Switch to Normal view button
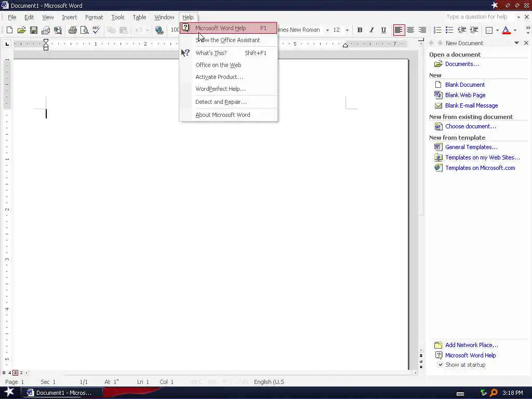 (4, 373)
